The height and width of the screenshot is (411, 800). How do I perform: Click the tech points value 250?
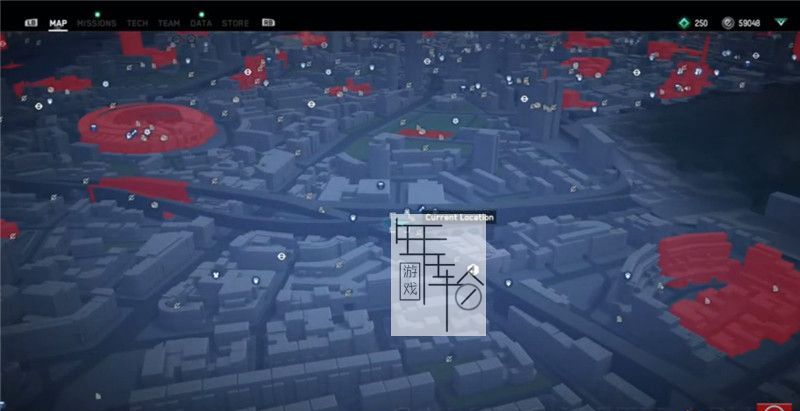(x=701, y=23)
